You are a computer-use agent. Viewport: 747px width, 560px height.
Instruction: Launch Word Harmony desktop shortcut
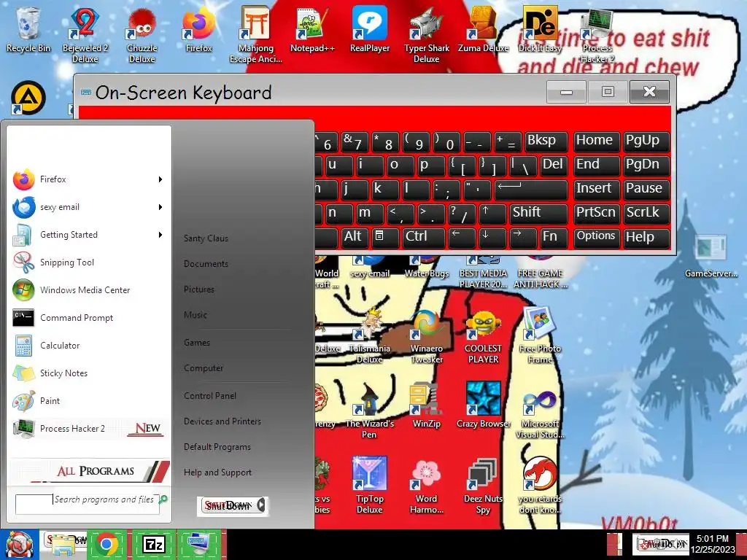pyautogui.click(x=426, y=485)
